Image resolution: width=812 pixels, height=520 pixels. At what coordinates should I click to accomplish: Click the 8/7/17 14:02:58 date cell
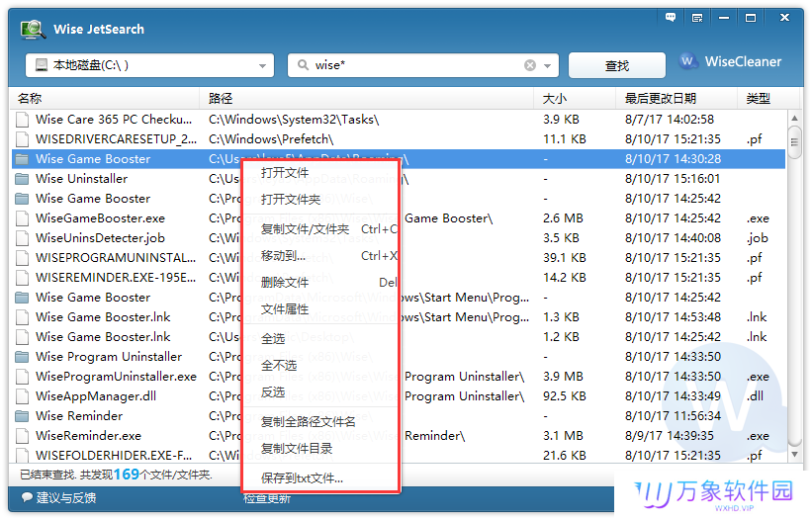click(x=669, y=120)
